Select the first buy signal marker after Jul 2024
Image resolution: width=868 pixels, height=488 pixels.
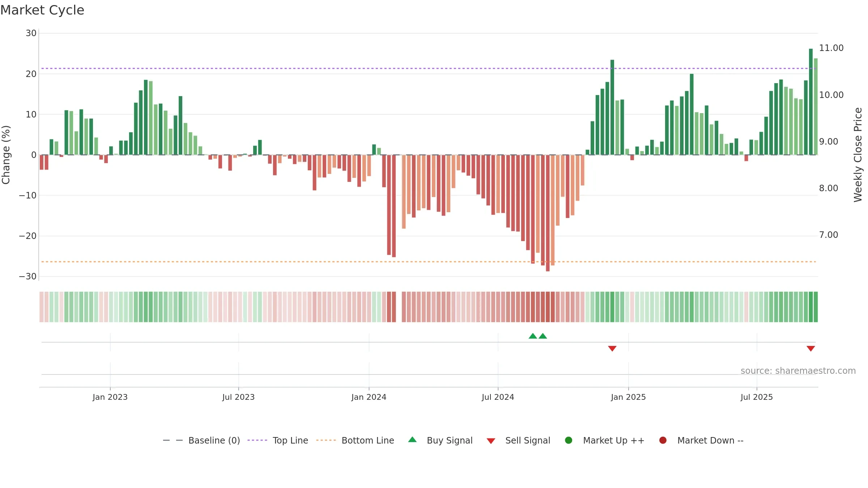pos(533,336)
